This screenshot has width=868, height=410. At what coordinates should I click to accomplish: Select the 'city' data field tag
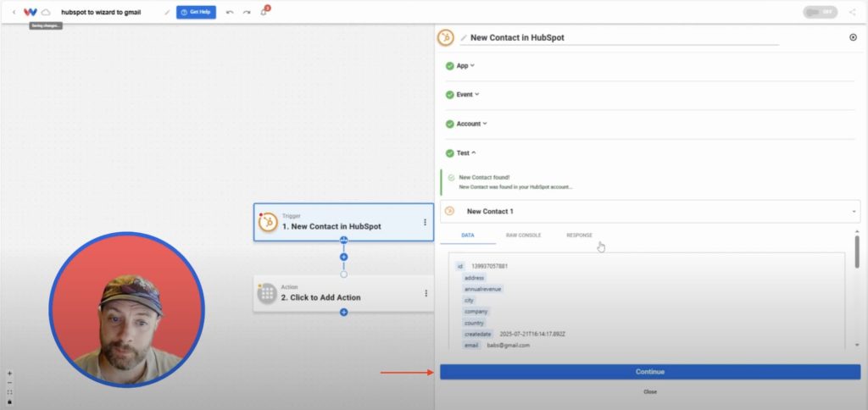(469, 301)
